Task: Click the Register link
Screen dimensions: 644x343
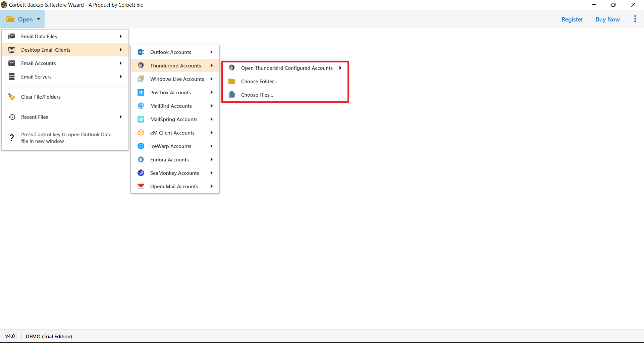Action: tap(572, 19)
